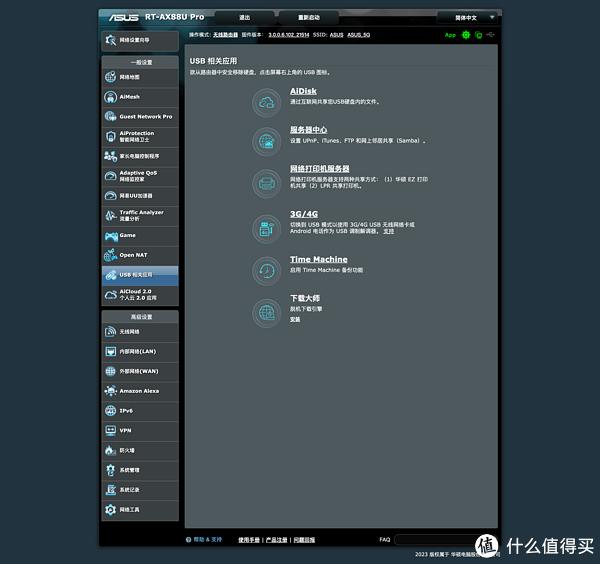Click the VPN monitor icon
This screenshot has height=564, width=600.
tap(111, 430)
